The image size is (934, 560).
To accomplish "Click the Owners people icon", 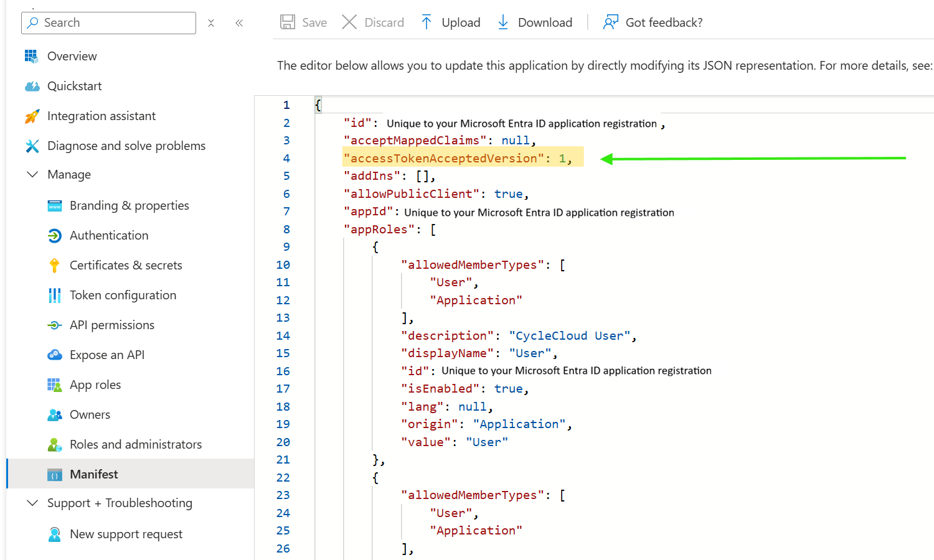I will [55, 414].
